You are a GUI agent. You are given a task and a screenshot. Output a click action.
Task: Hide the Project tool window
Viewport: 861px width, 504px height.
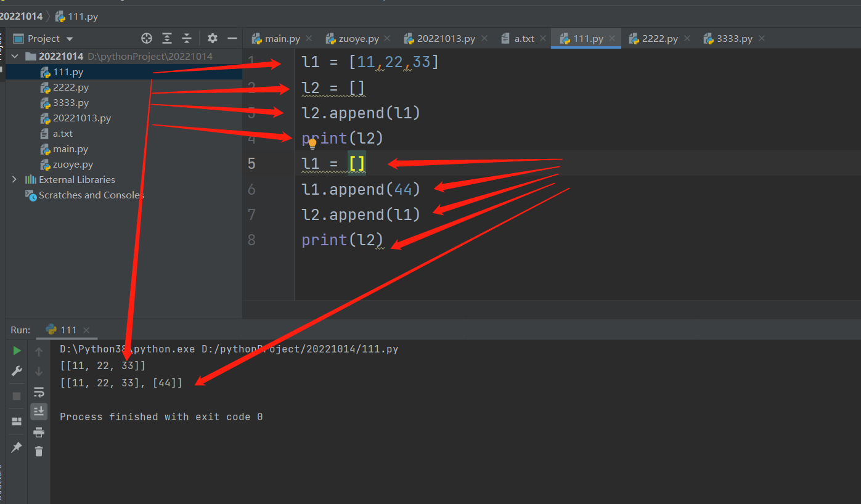tap(232, 38)
